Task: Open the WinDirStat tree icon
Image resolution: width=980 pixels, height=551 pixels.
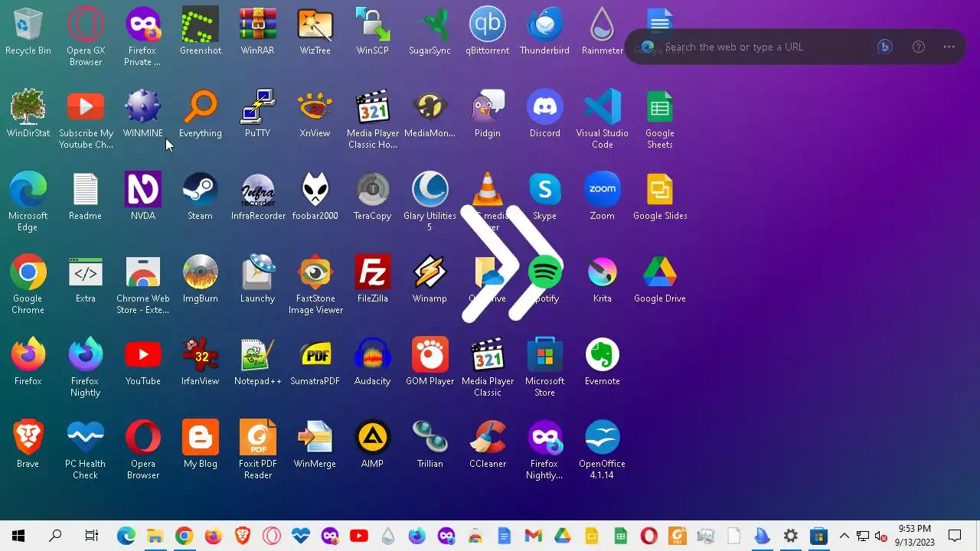Action: (28, 115)
